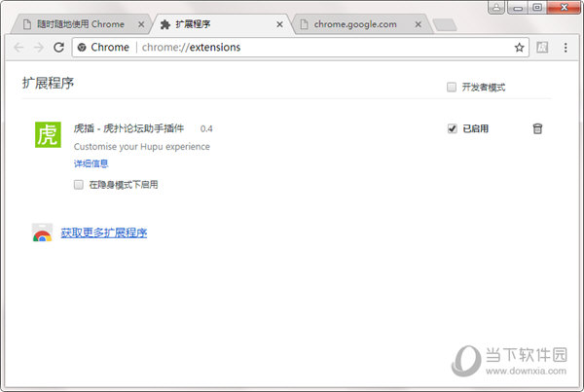This screenshot has height=392, width=584.
Task: Open the Hupu extension toolbar icon
Action: click(542, 48)
